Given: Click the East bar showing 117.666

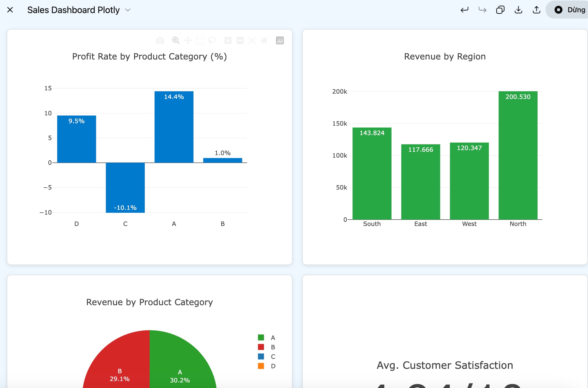Looking at the screenshot, I should (x=421, y=182).
